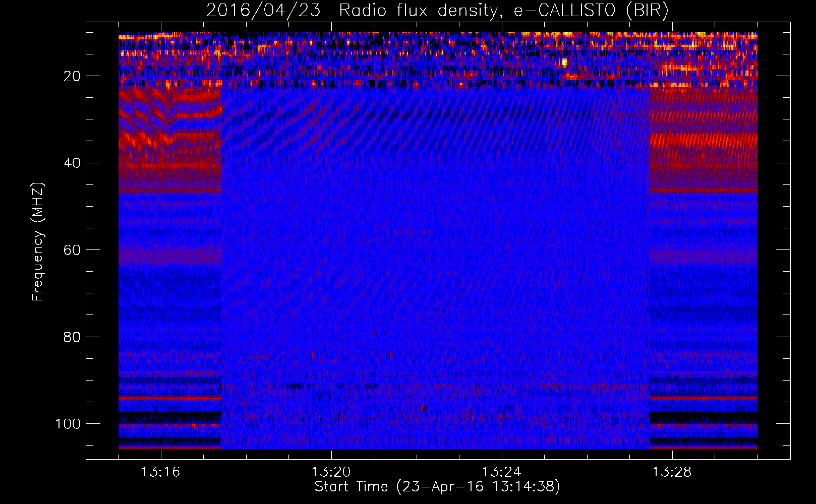Click the "60" frequency tick label
The height and width of the screenshot is (504, 816).
click(72, 250)
